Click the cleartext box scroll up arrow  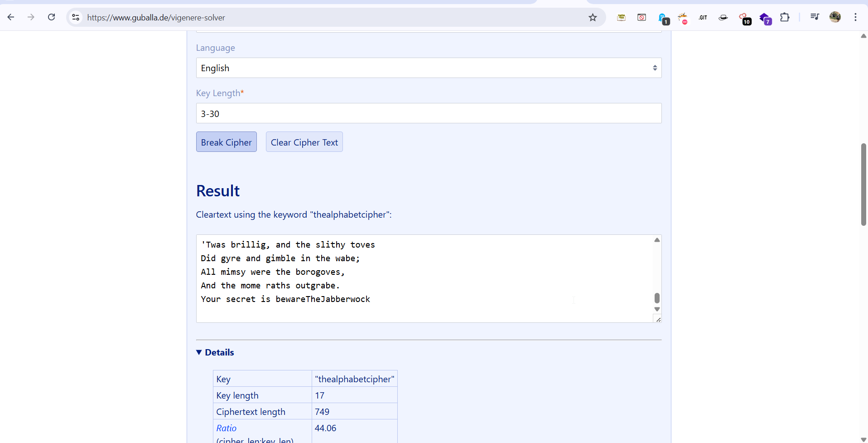657,240
